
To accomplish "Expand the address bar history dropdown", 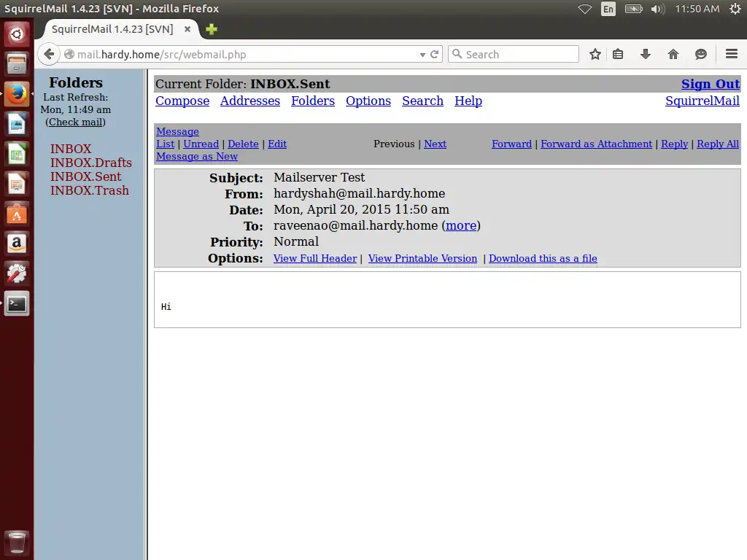I will pyautogui.click(x=422, y=54).
